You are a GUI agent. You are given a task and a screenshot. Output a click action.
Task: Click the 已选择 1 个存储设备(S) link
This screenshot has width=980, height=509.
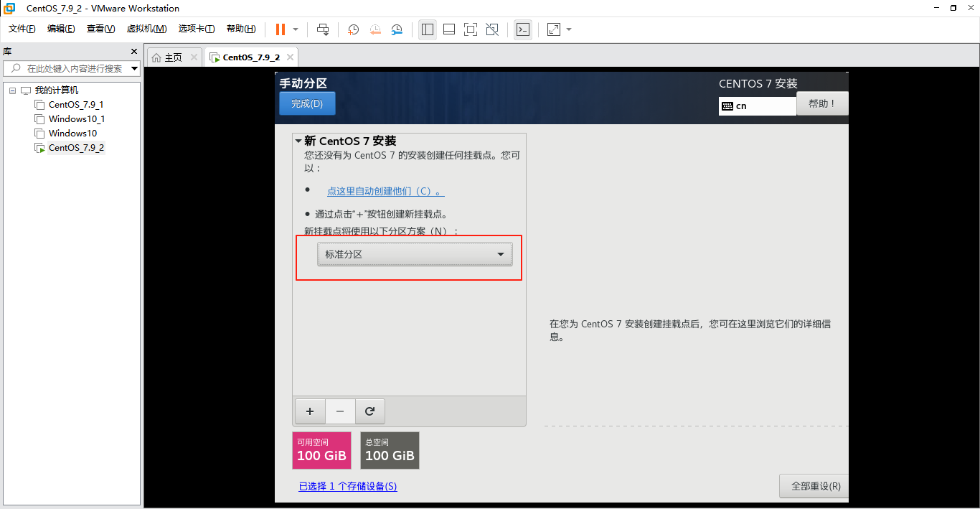click(x=348, y=486)
